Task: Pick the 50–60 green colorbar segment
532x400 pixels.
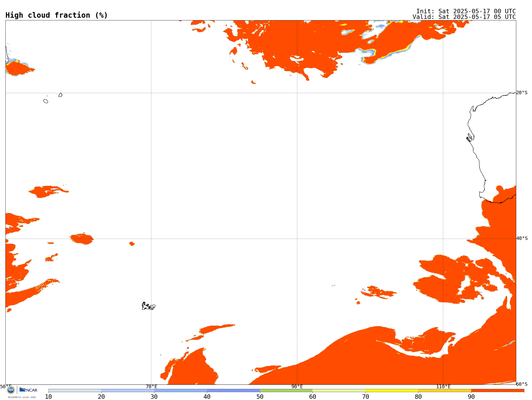Action: 286,391
